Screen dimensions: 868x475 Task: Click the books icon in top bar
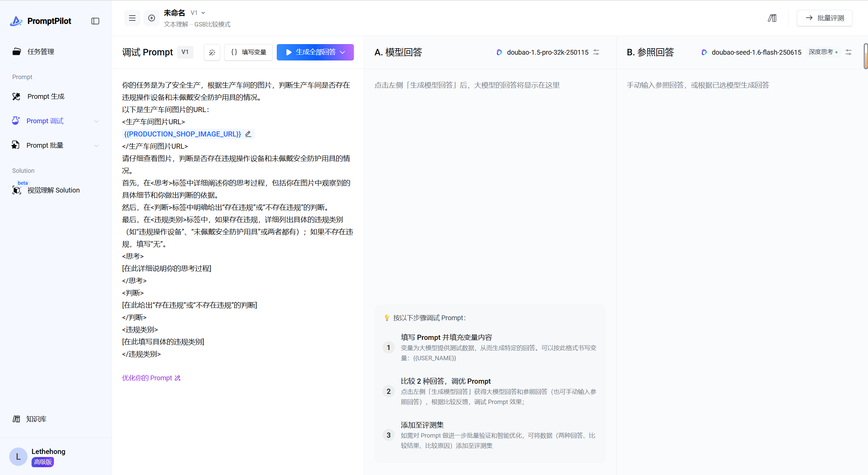click(x=772, y=18)
